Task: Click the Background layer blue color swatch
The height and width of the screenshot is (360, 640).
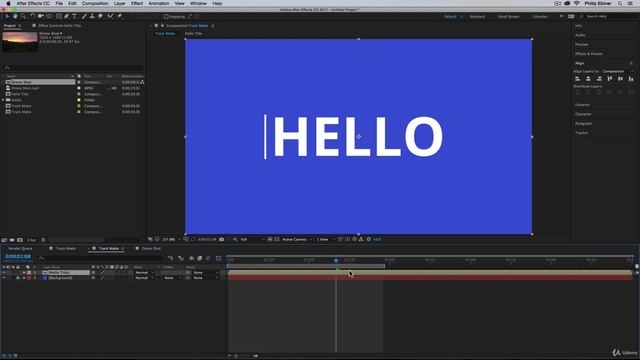Action: tap(45, 278)
